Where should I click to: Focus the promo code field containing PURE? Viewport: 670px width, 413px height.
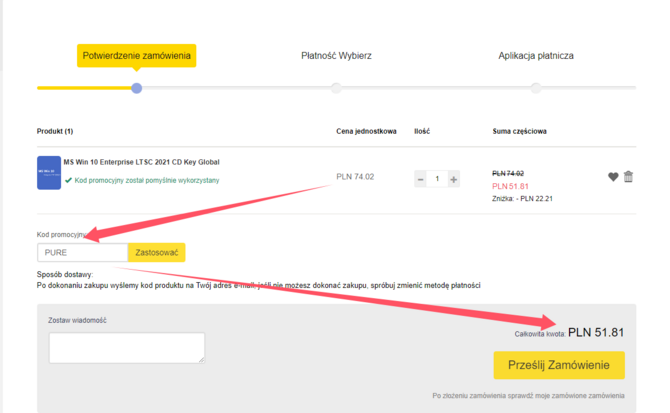82,253
